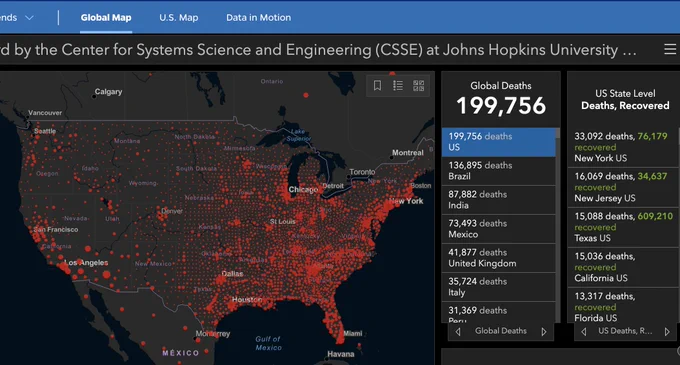Click the Havana label on the map
This screenshot has width=680, height=365.
340,354
